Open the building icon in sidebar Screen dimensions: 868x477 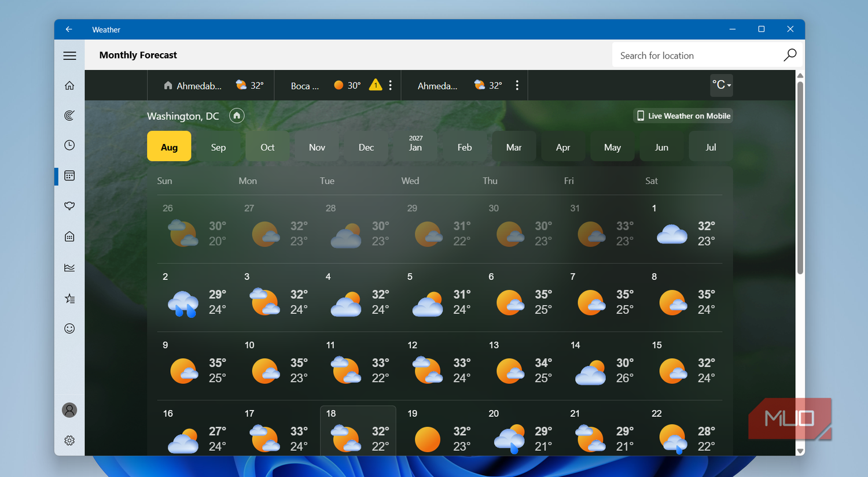(69, 236)
